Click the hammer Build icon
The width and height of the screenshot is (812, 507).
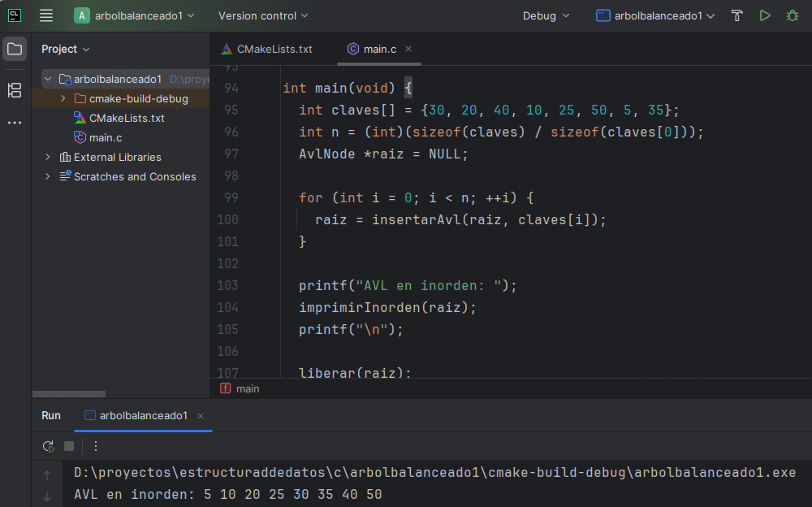click(x=737, y=15)
